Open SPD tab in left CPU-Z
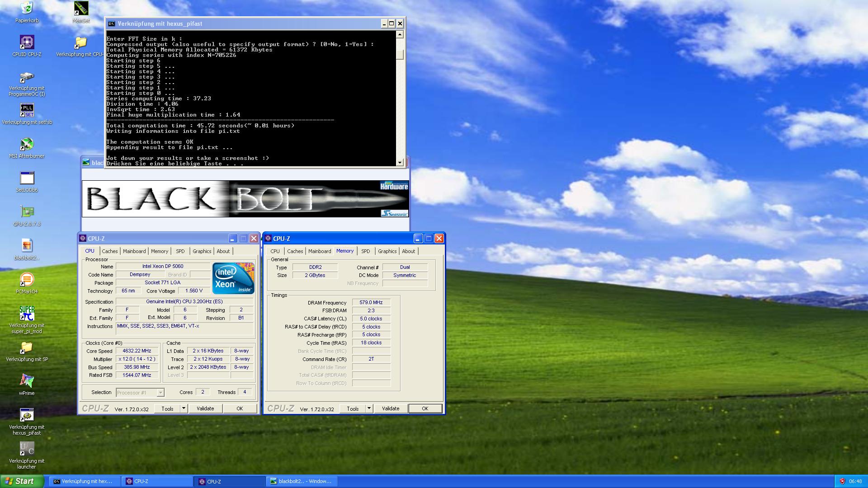The image size is (868, 488). pyautogui.click(x=180, y=251)
